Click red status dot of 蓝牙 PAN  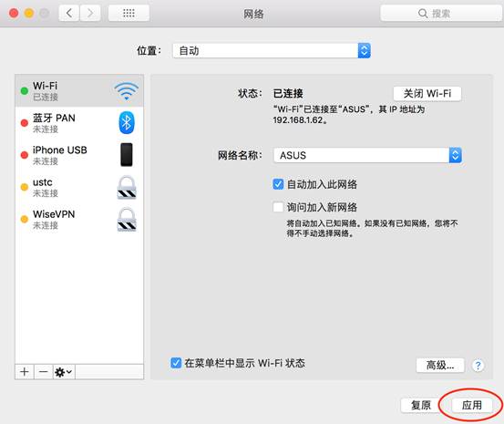tap(24, 123)
